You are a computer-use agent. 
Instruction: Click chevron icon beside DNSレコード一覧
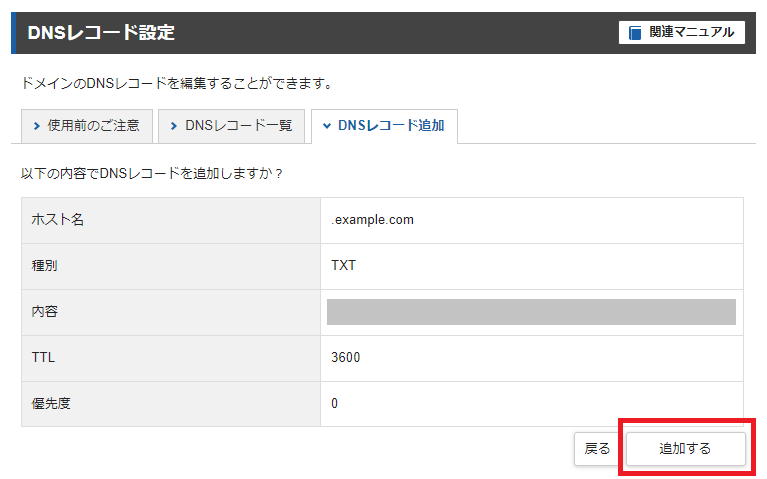(174, 126)
